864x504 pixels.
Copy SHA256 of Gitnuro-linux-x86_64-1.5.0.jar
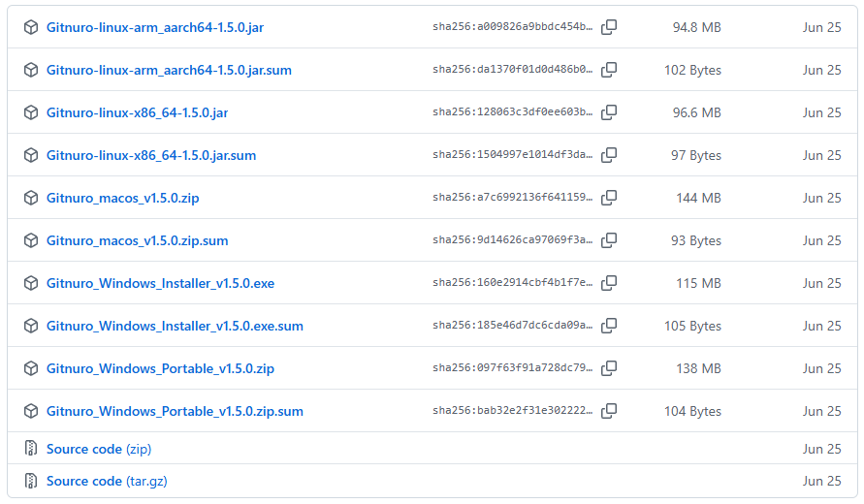[x=609, y=112]
